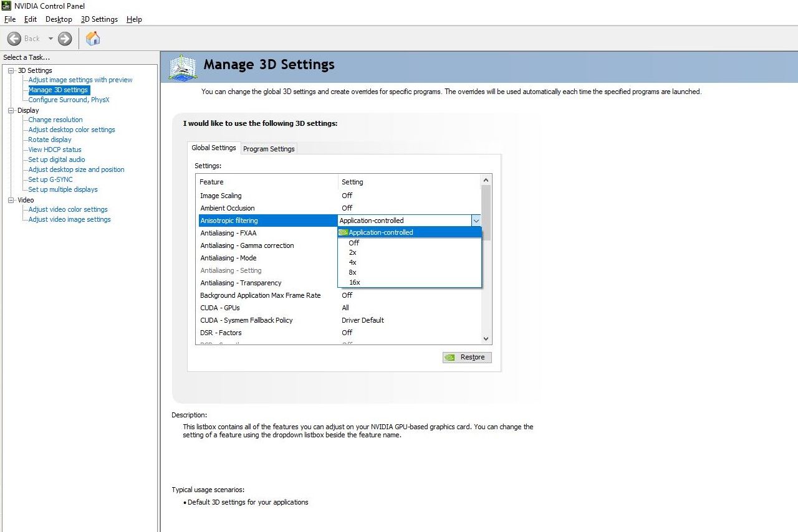798x532 pixels.
Task: Click the Forward arrow icon
Action: click(65, 39)
